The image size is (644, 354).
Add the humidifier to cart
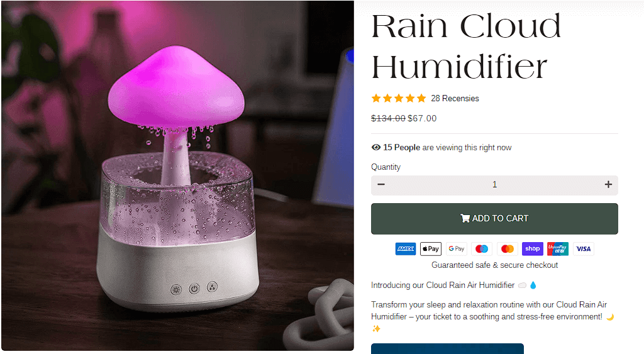click(494, 219)
